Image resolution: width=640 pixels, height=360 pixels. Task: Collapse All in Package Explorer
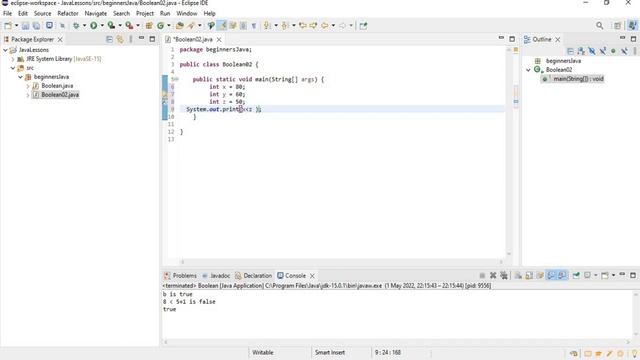tap(109, 39)
